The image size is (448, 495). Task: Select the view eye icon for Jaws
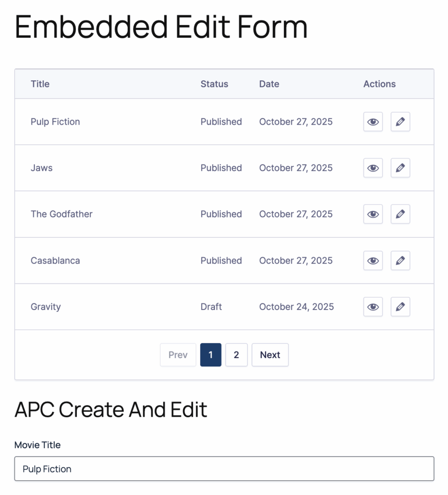pos(373,168)
